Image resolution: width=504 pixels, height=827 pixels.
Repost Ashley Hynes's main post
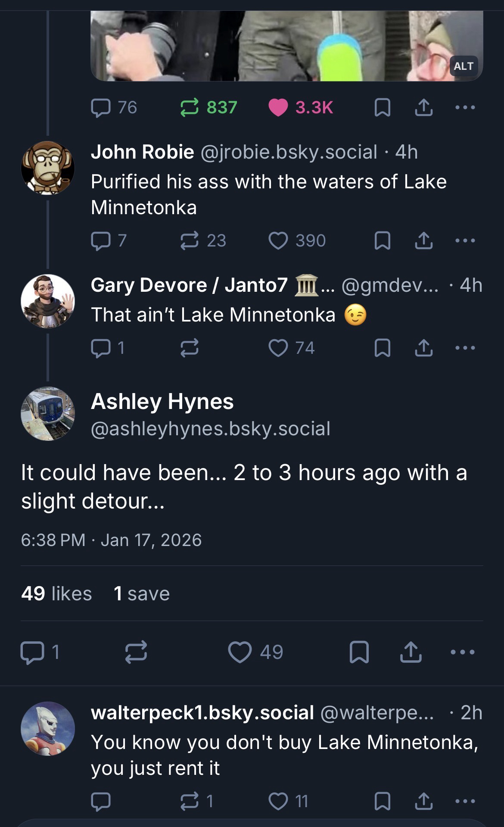pos(136,652)
